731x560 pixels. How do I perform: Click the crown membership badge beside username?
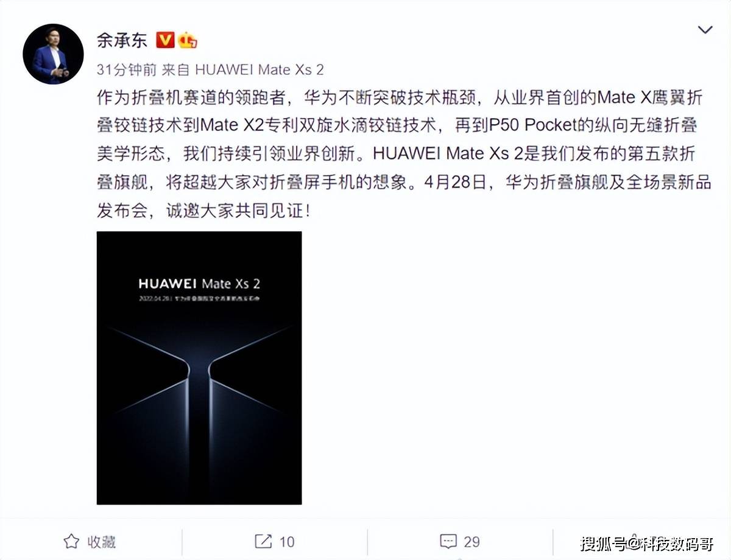click(x=188, y=40)
